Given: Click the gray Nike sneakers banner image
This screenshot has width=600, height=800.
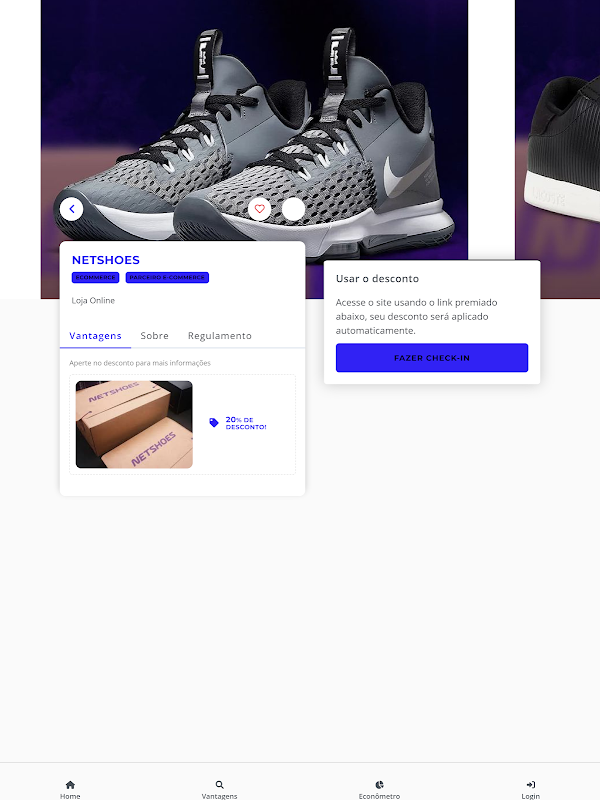Looking at the screenshot, I should pos(254,120).
